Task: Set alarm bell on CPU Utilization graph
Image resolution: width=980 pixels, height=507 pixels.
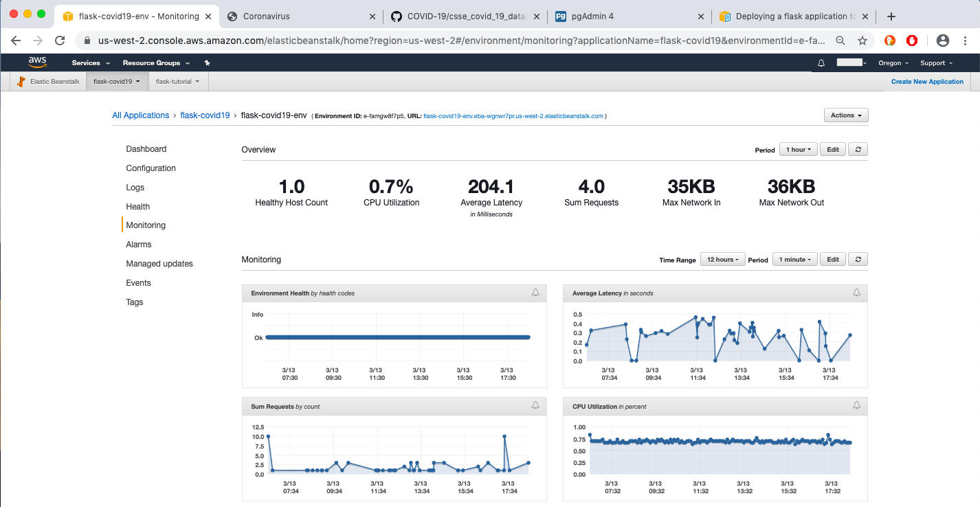Action: (x=856, y=406)
